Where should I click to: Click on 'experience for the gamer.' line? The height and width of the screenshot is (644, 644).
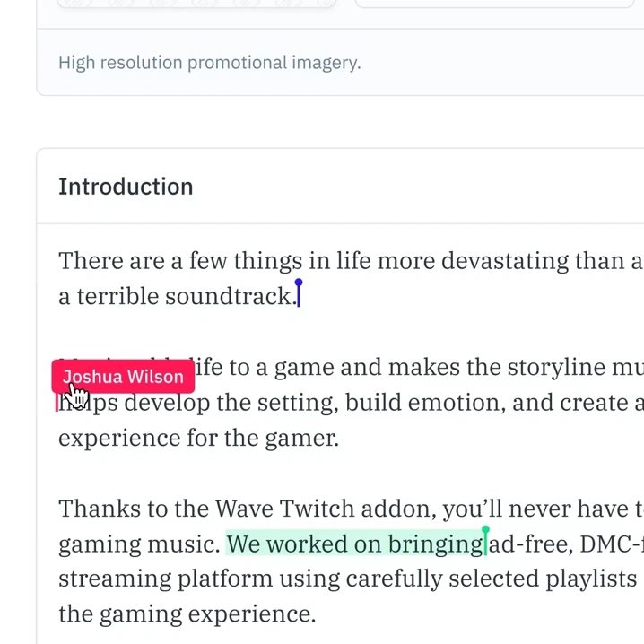[x=198, y=438]
